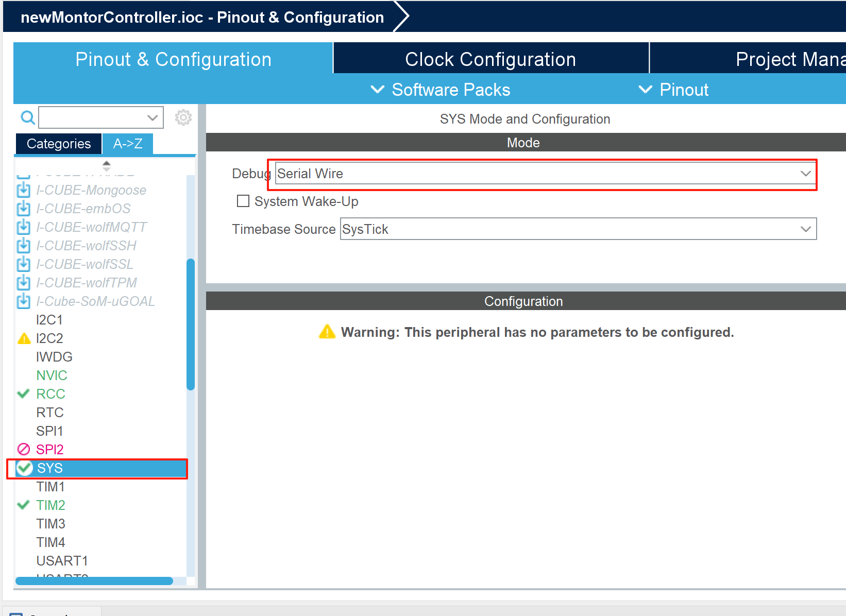Click the I-Cube-SoM-uGOAL download icon
This screenshot has height=616, width=846.
(x=24, y=301)
